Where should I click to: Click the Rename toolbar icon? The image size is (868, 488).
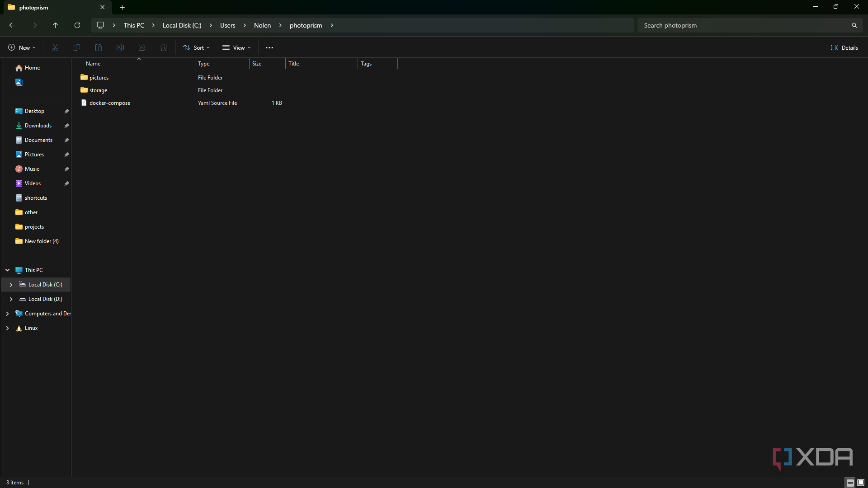point(120,47)
